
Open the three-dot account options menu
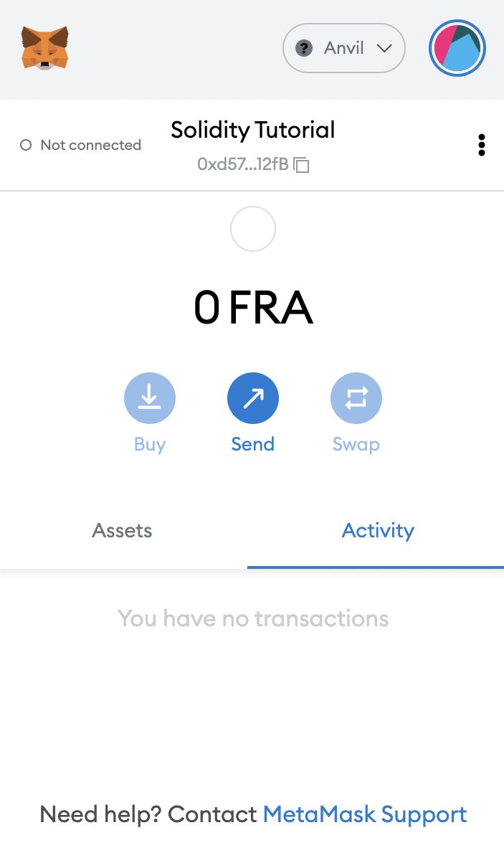(481, 145)
